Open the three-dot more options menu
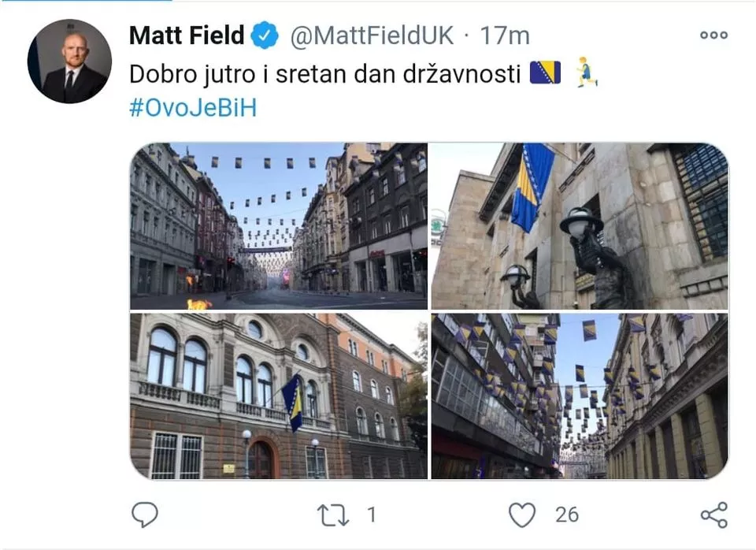756x550 pixels. coord(714,35)
